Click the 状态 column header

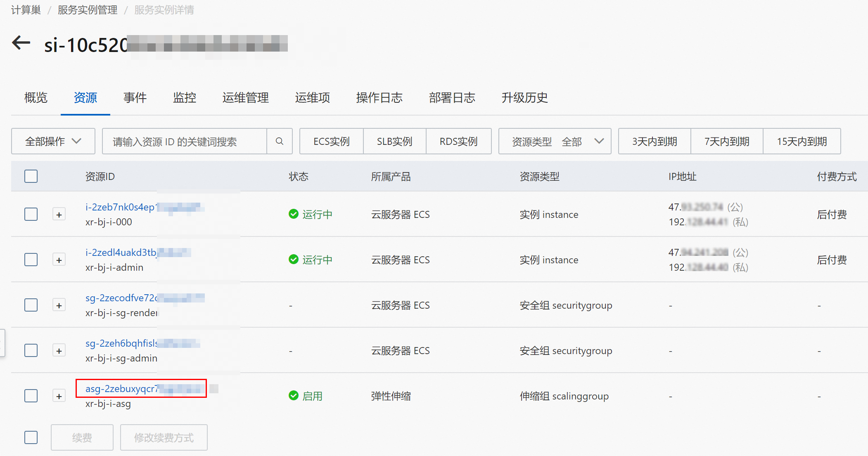tap(299, 177)
